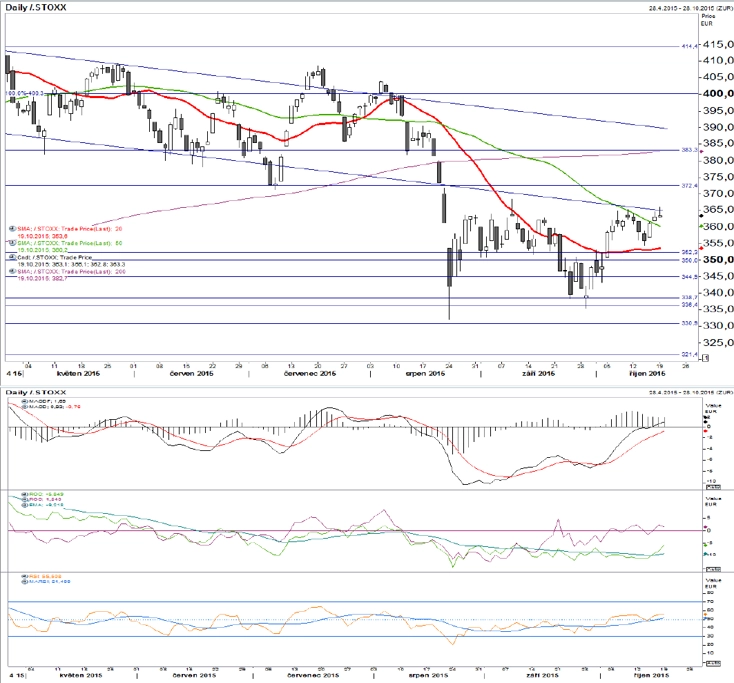The image size is (734, 683).
Task: Click the date range label above the price chart
Action: [x=690, y=8]
